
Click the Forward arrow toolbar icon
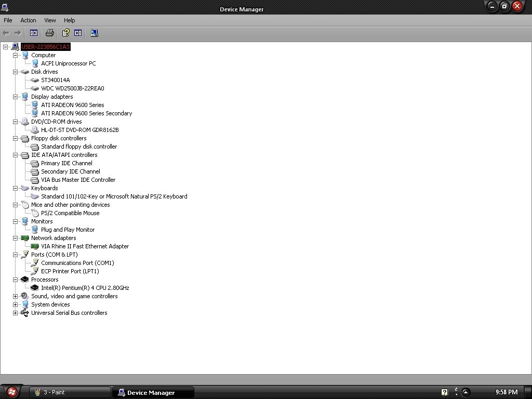coord(17,33)
